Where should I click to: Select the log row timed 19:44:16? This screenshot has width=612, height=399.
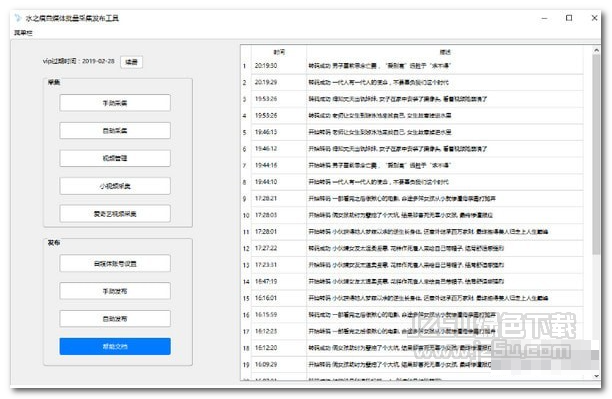click(412, 166)
